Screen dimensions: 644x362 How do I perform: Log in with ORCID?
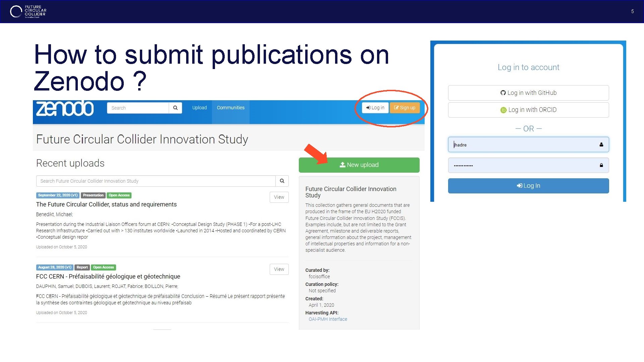click(528, 110)
